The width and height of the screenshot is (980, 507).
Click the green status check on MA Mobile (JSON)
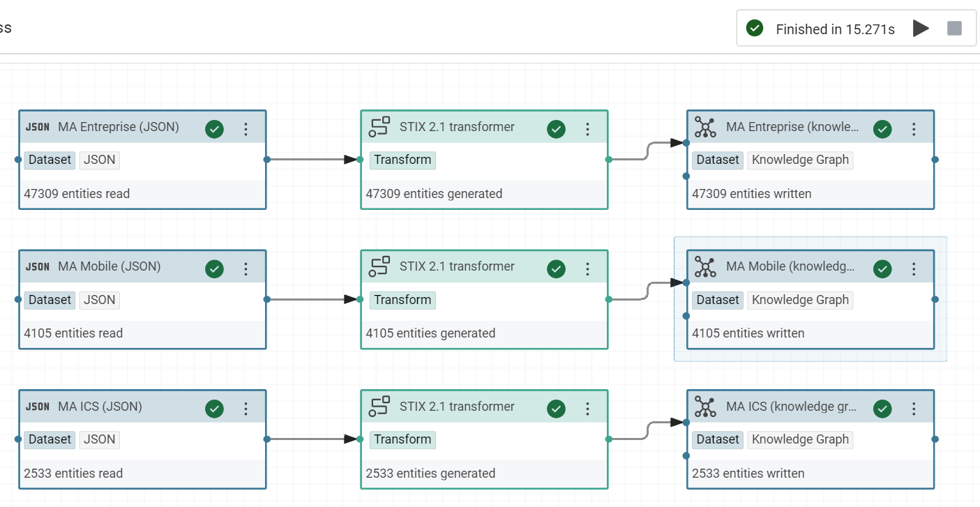point(214,268)
